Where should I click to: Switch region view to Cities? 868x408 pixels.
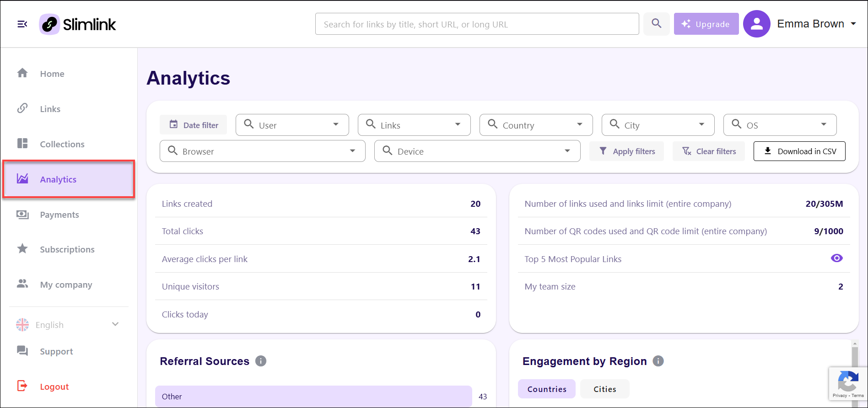pos(604,389)
